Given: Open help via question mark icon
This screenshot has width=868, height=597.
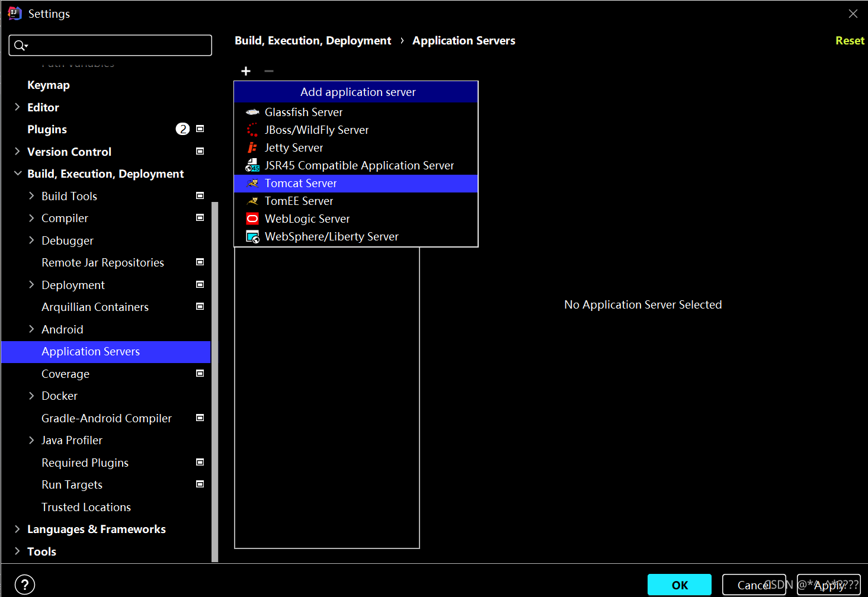Looking at the screenshot, I should point(25,585).
